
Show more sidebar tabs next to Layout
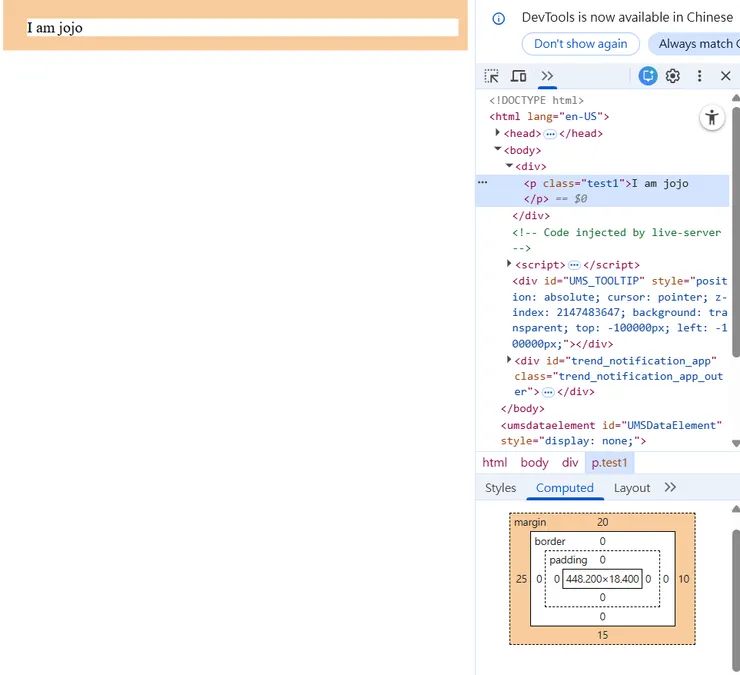[x=670, y=487]
